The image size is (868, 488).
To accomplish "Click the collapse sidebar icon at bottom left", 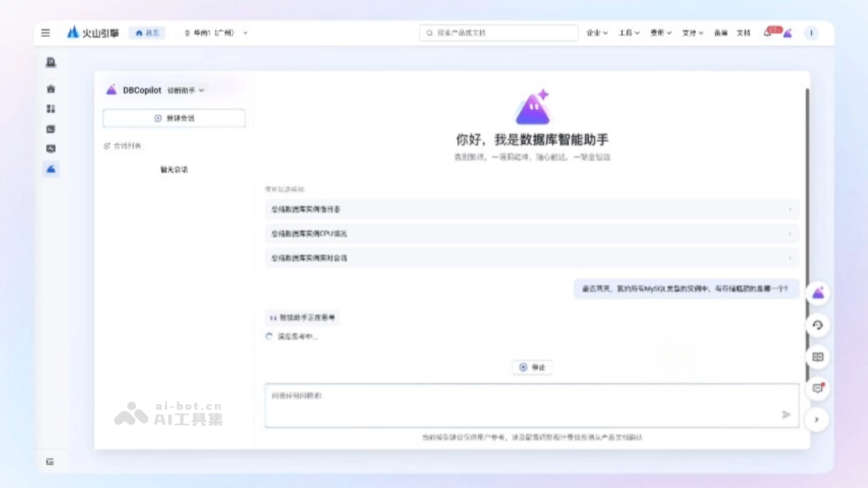I will pos(51,461).
